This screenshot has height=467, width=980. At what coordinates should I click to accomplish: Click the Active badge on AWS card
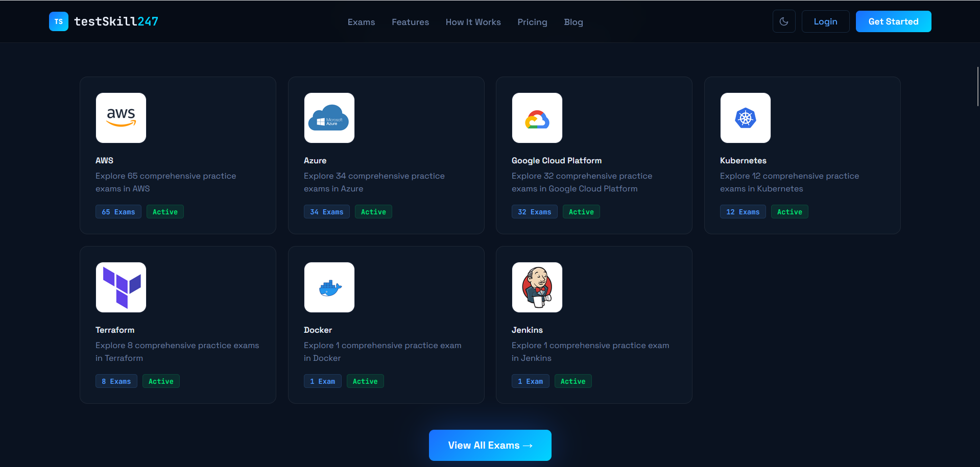point(164,211)
